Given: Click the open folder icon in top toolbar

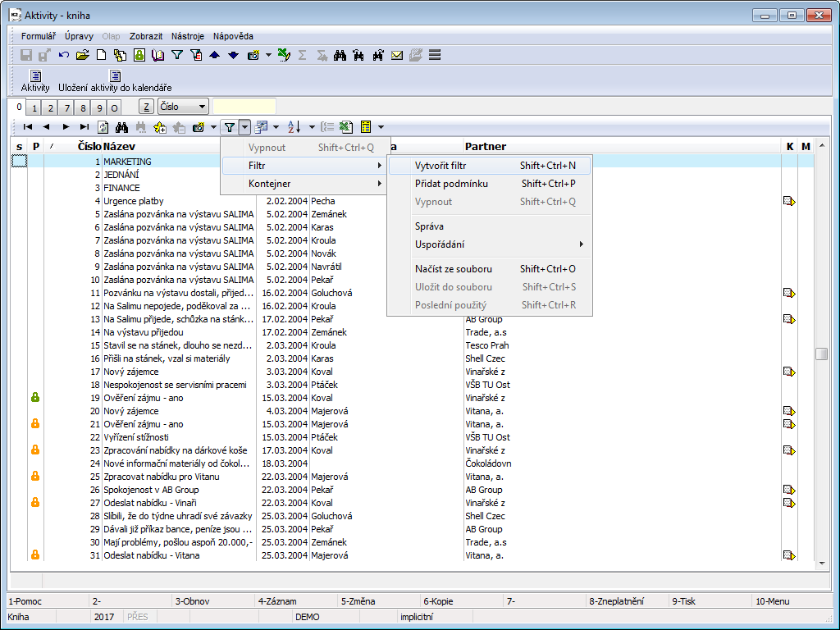Looking at the screenshot, I should (x=82, y=55).
